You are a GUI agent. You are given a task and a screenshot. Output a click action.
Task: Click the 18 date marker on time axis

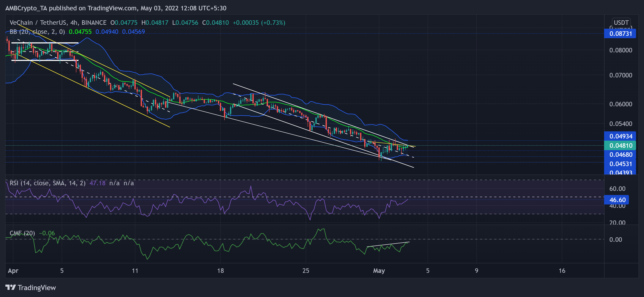(x=220, y=270)
